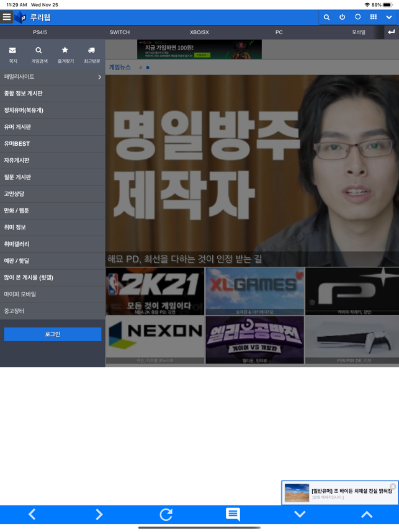The image size is (399, 532).
Task: Open 질문 게시판 menu item
Action: 53,177
